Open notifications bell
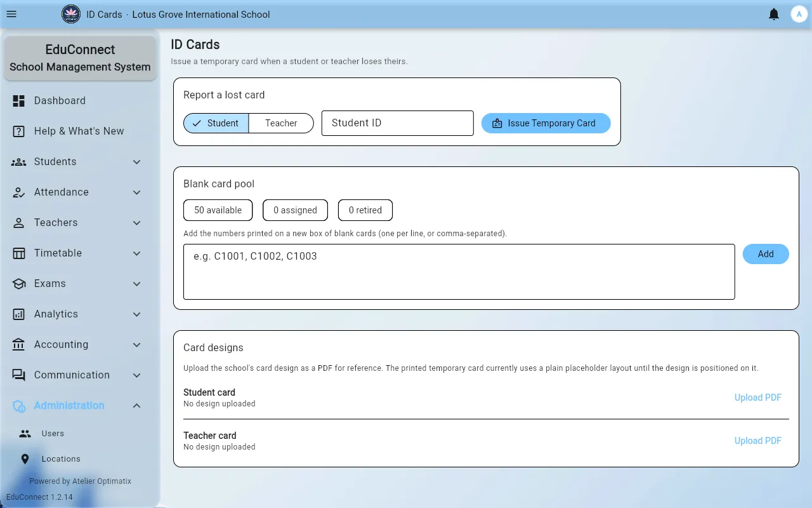Viewport: 812px width, 508px height. point(774,14)
